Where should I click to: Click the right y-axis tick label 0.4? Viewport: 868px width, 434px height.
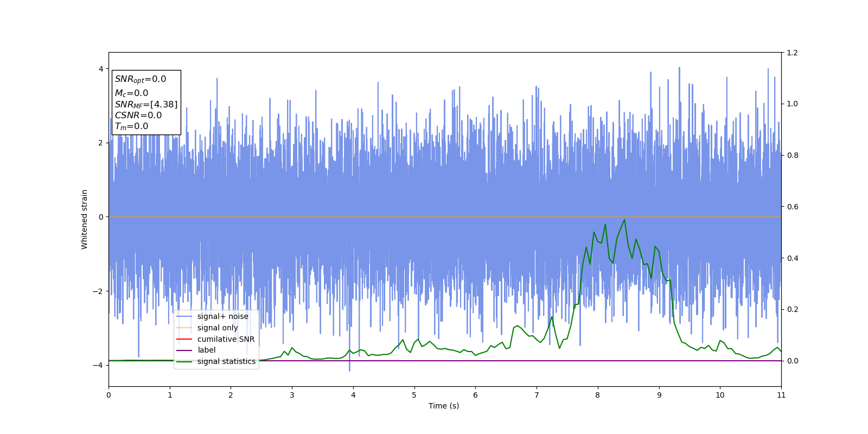pos(792,258)
